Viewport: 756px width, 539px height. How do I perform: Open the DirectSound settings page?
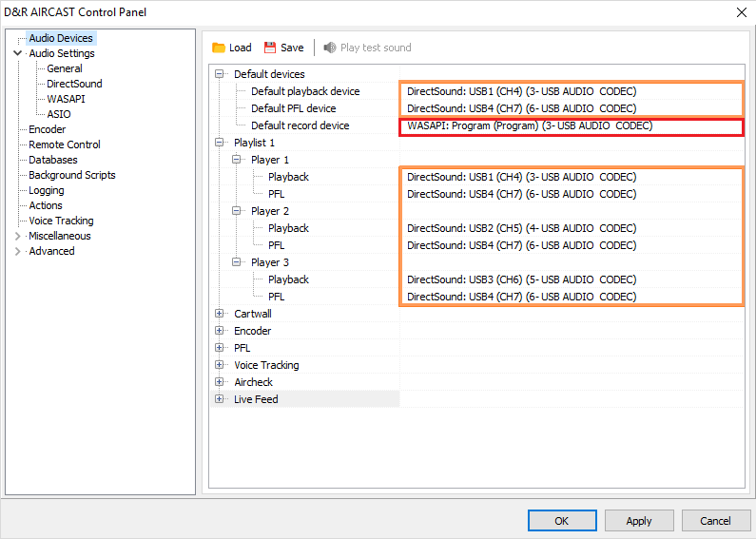pos(74,84)
